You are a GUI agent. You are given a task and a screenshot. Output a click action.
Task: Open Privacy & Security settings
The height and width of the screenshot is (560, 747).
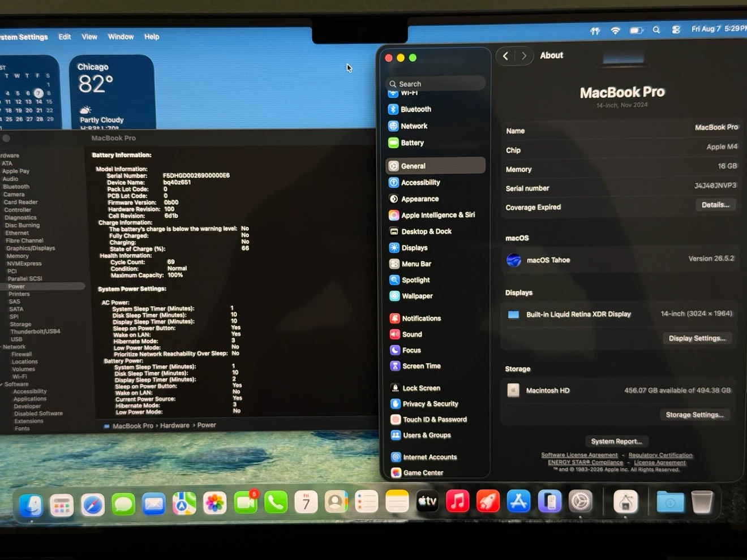(436, 404)
